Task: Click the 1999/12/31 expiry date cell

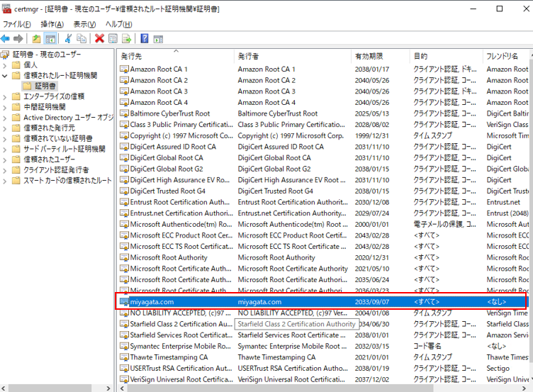Action: click(x=372, y=135)
